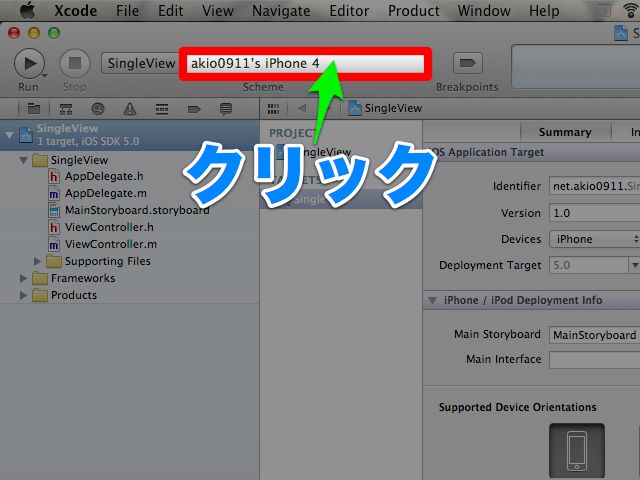Click the Stop button
This screenshot has height=480, width=640.
tap(75, 63)
